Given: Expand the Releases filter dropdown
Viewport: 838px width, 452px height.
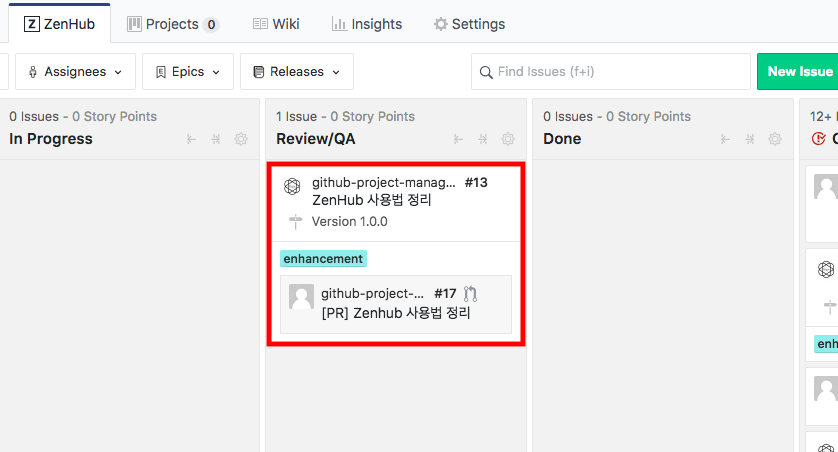Looking at the screenshot, I should tap(297, 72).
